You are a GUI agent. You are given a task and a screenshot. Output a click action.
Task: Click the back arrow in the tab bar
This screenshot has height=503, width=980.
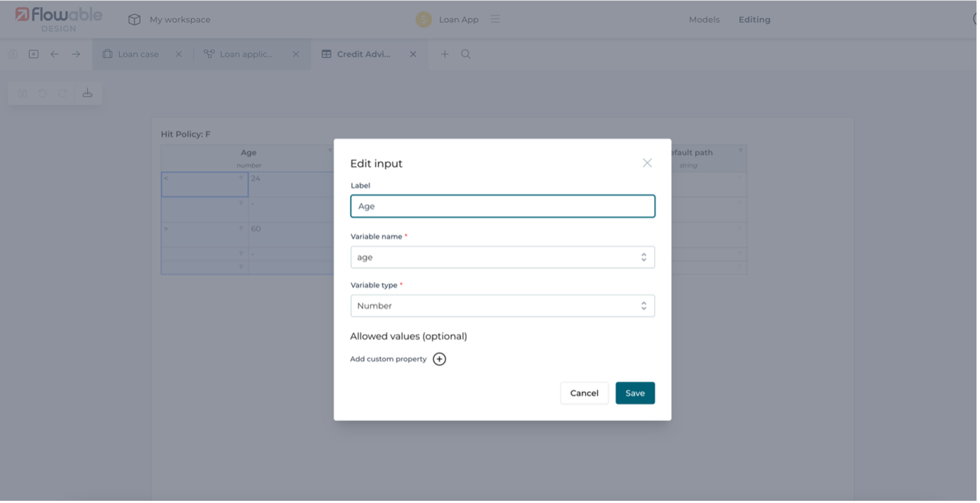click(x=55, y=53)
